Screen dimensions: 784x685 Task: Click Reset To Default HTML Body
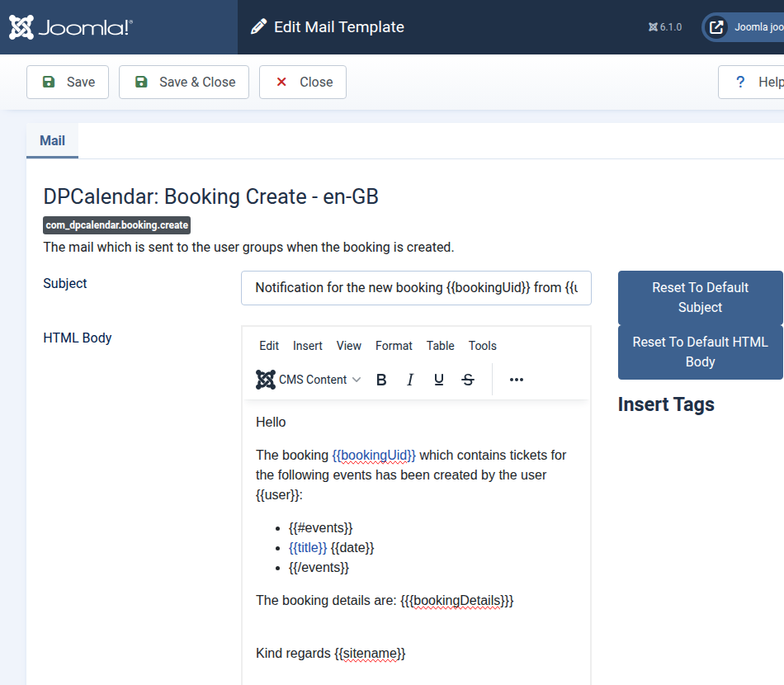click(x=700, y=352)
